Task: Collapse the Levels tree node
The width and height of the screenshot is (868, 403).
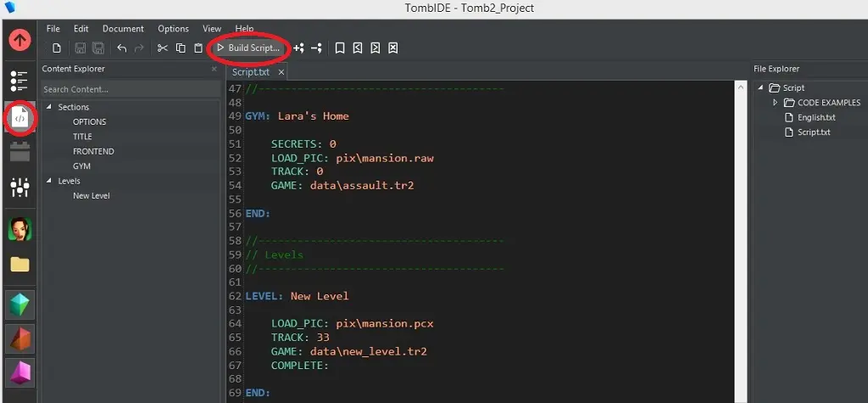Action: pos(49,181)
